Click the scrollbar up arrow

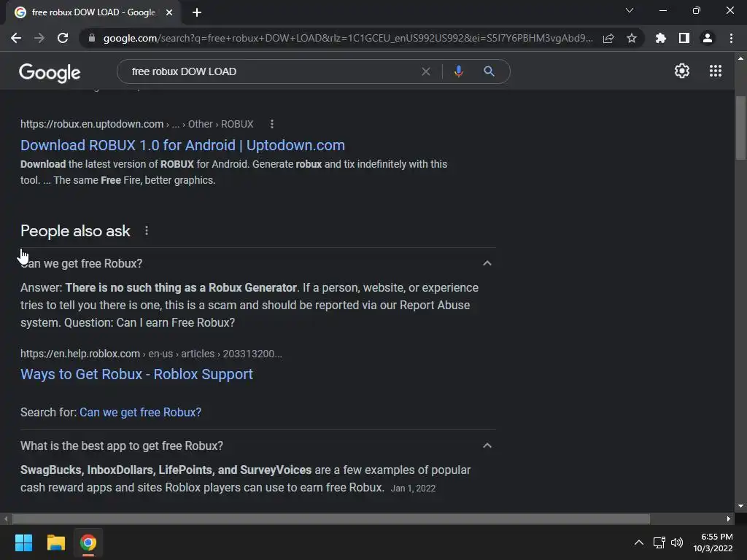pos(740,58)
